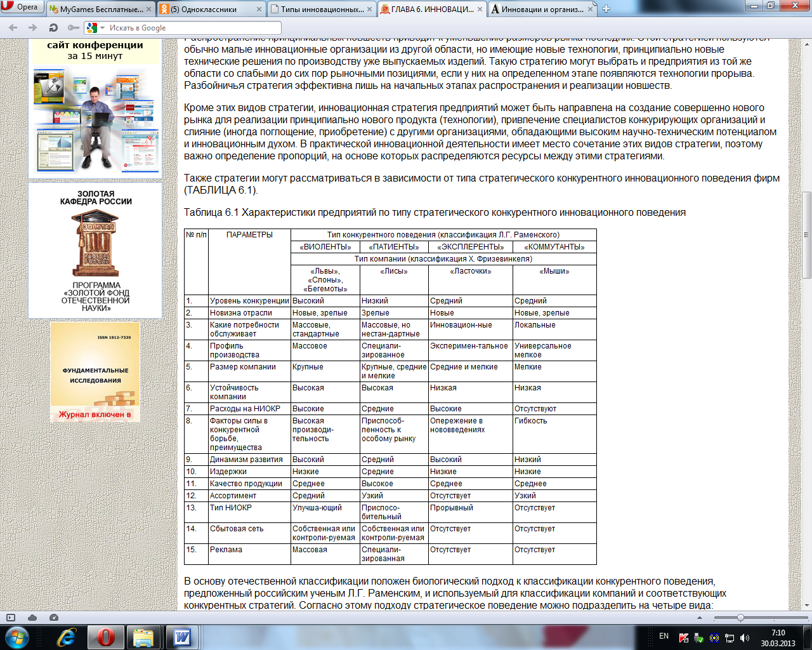Click the green shield security tray icon

(x=699, y=638)
